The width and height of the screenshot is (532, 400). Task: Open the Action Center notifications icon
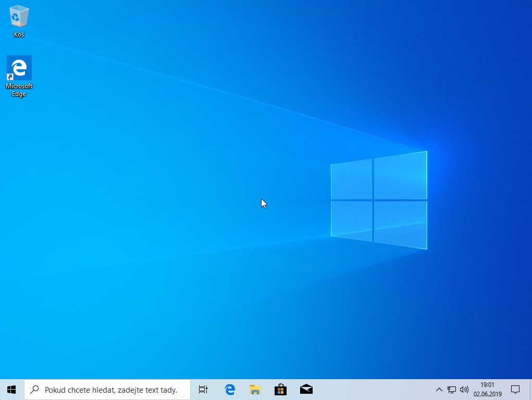(x=515, y=390)
